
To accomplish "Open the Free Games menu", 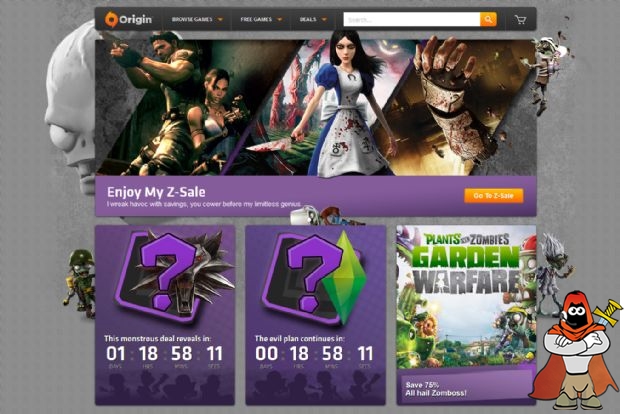I will pos(256,19).
